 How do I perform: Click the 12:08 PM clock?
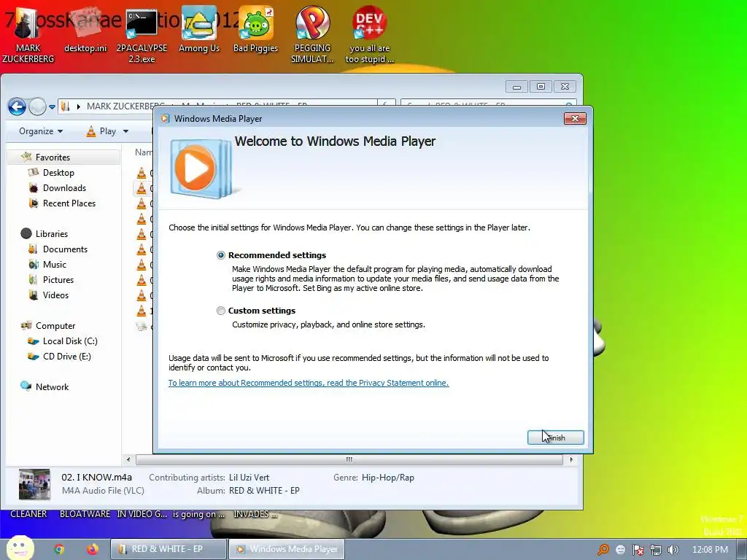(x=710, y=550)
